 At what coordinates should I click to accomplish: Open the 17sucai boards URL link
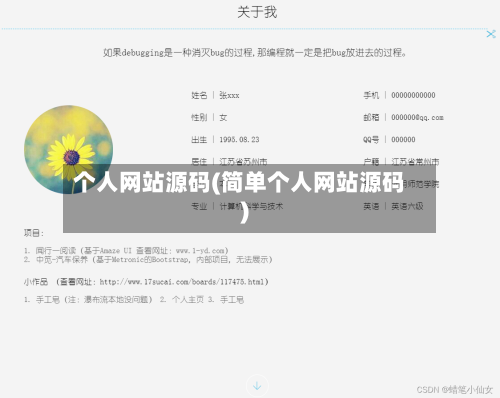pos(182,282)
